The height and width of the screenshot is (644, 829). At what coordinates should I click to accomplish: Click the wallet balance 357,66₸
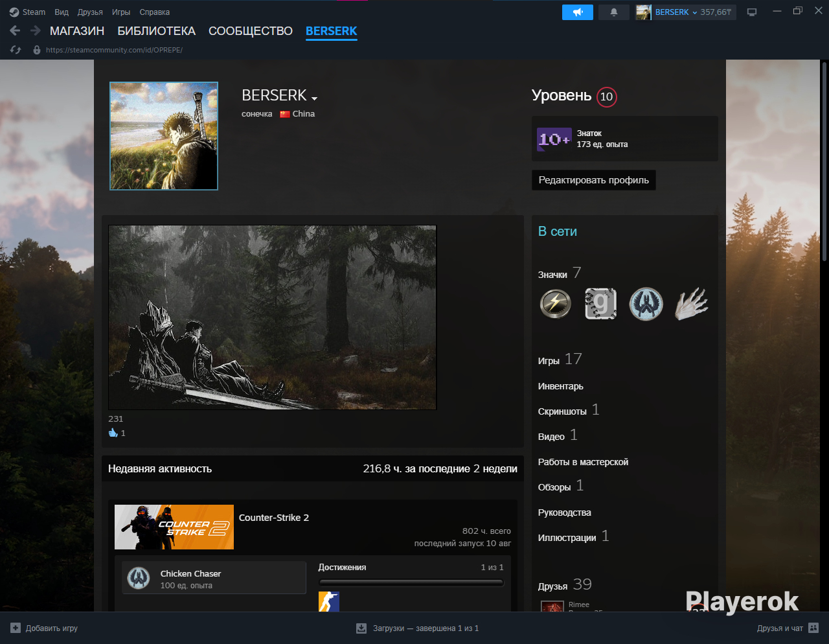(716, 12)
